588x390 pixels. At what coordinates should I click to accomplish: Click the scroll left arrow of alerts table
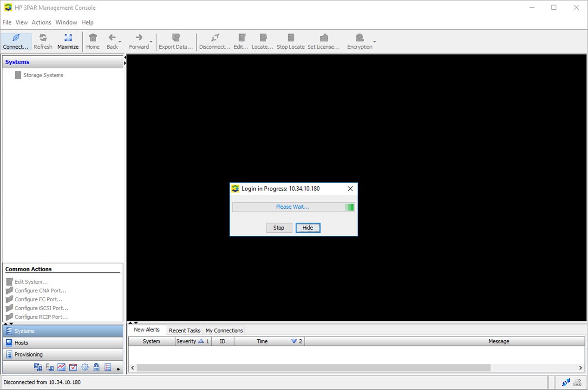point(132,368)
